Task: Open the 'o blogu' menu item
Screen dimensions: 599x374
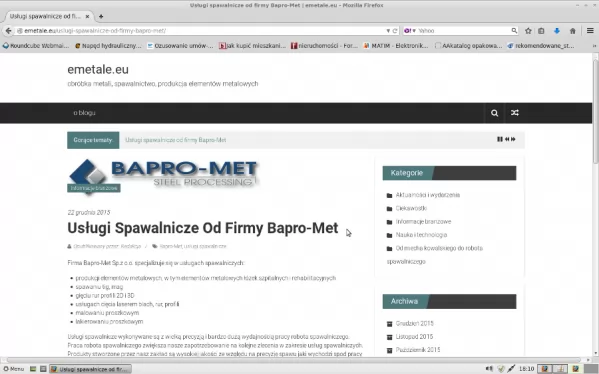Action: [x=84, y=113]
